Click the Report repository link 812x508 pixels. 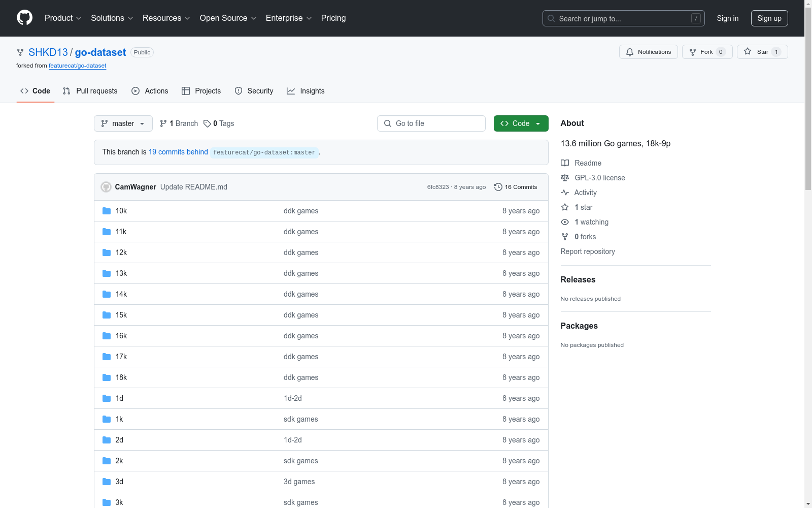coord(588,251)
